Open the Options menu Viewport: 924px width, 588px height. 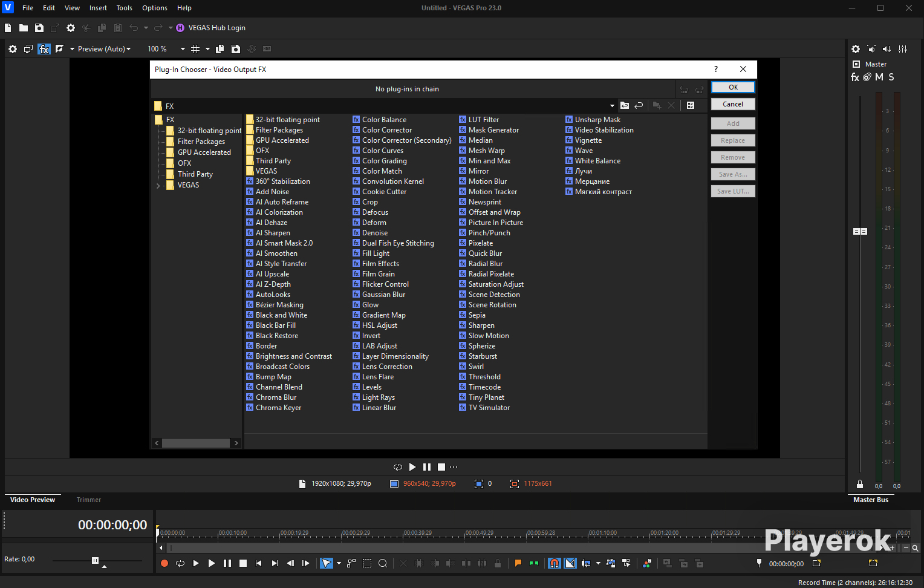tap(155, 8)
